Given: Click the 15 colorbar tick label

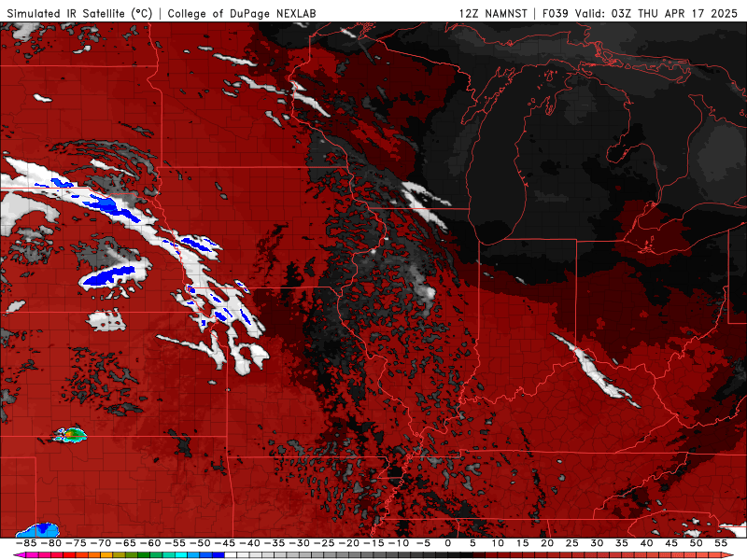Looking at the screenshot, I should point(523,543).
